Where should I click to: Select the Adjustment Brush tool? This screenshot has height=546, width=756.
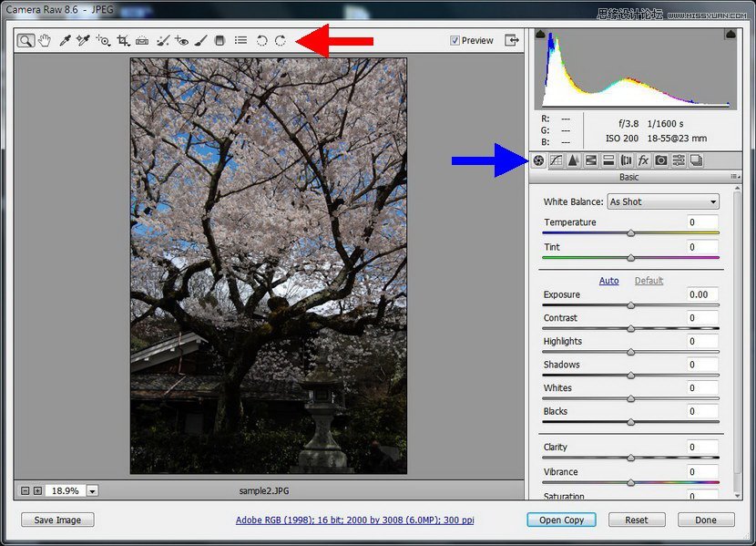tap(200, 40)
